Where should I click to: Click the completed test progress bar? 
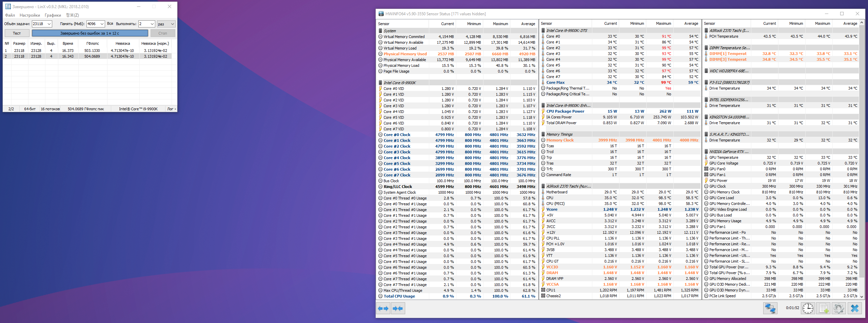(90, 33)
